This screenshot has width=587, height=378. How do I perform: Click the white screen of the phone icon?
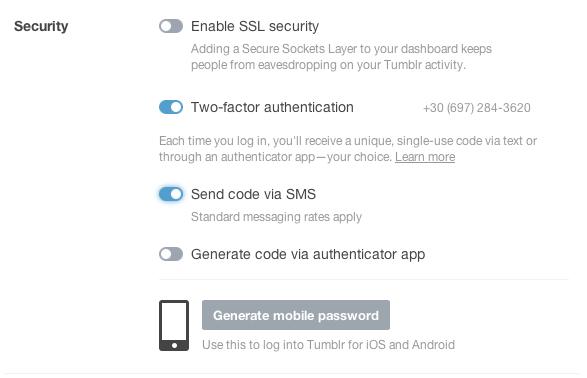click(x=174, y=321)
